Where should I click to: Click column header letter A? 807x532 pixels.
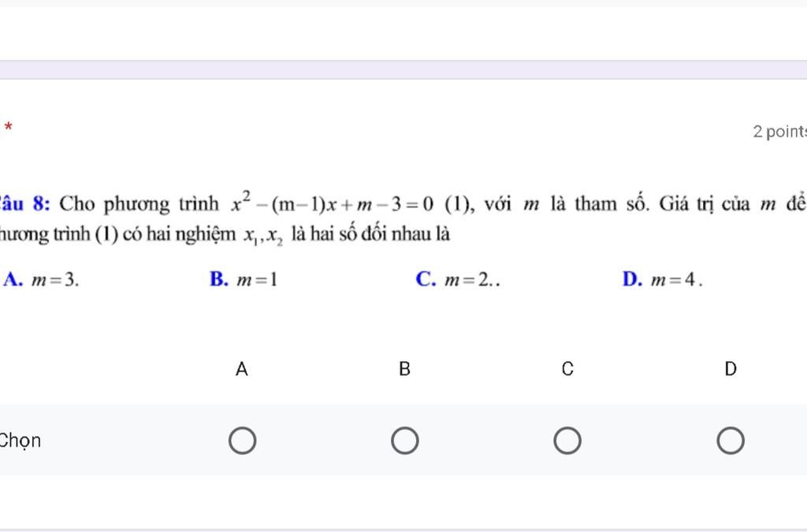pos(241,369)
